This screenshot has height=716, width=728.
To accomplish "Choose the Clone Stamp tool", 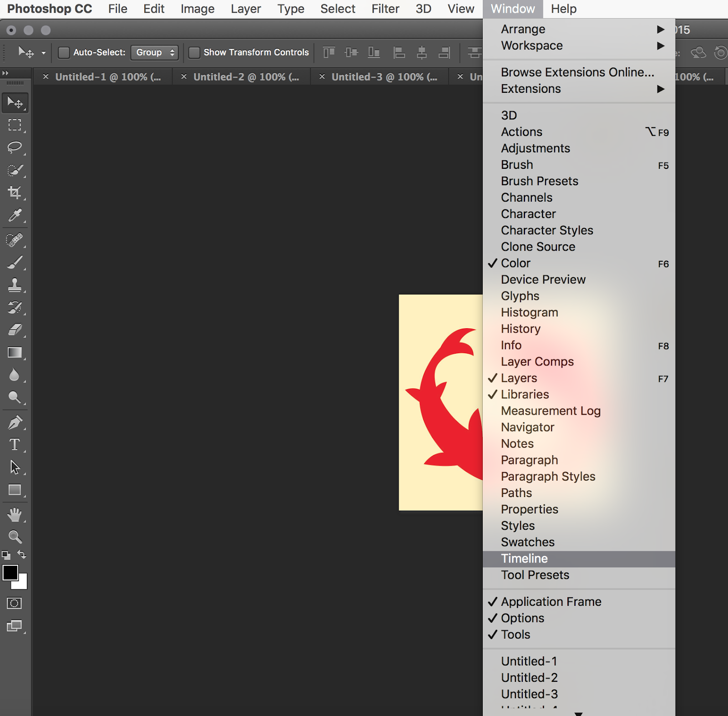I will [x=15, y=285].
